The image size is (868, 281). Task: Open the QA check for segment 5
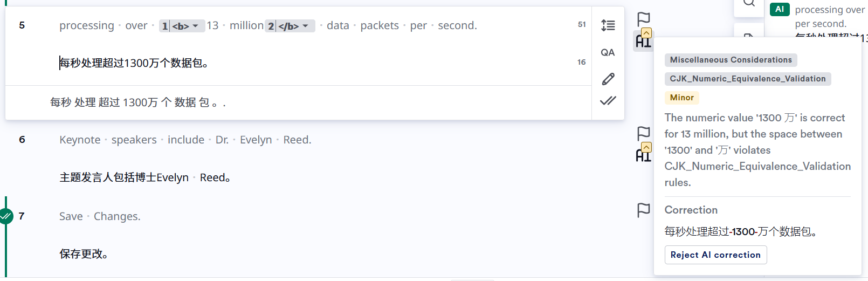pos(608,52)
